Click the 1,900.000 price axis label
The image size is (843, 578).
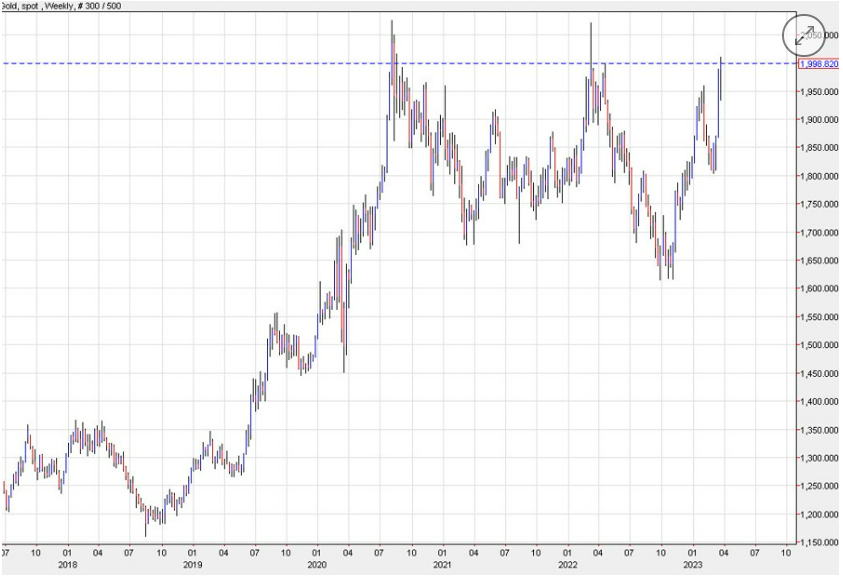pyautogui.click(x=819, y=120)
